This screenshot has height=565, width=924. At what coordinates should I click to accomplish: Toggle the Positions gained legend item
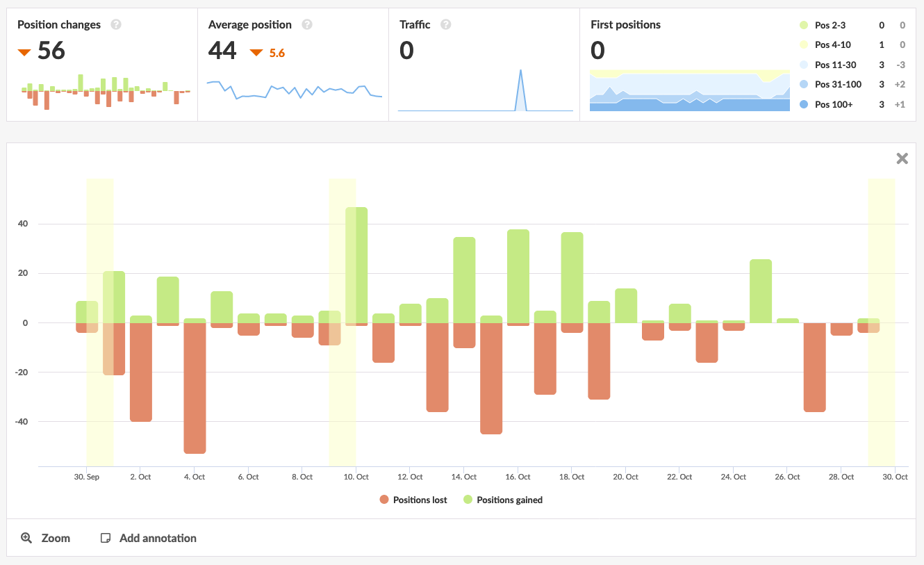click(502, 500)
